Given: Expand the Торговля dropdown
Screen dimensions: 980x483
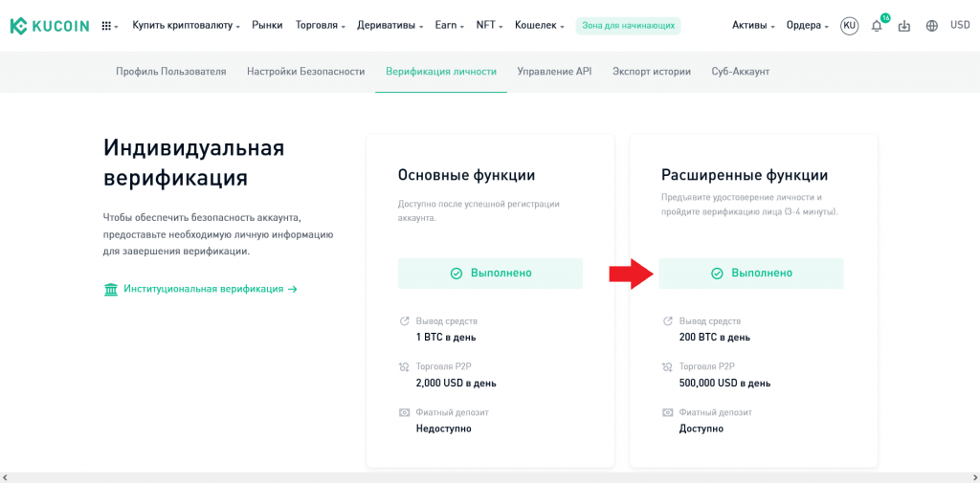Looking at the screenshot, I should pos(320,26).
